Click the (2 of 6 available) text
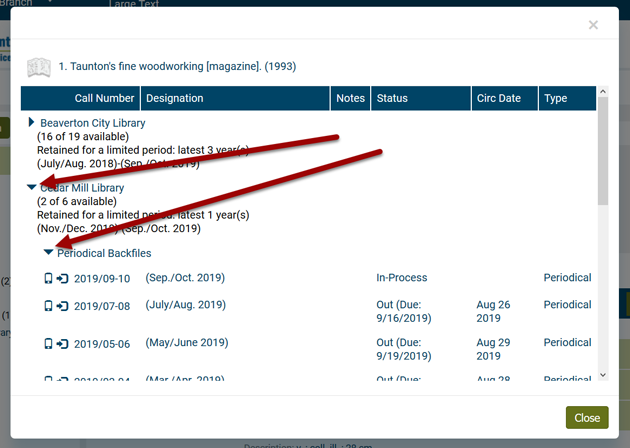 pos(77,201)
